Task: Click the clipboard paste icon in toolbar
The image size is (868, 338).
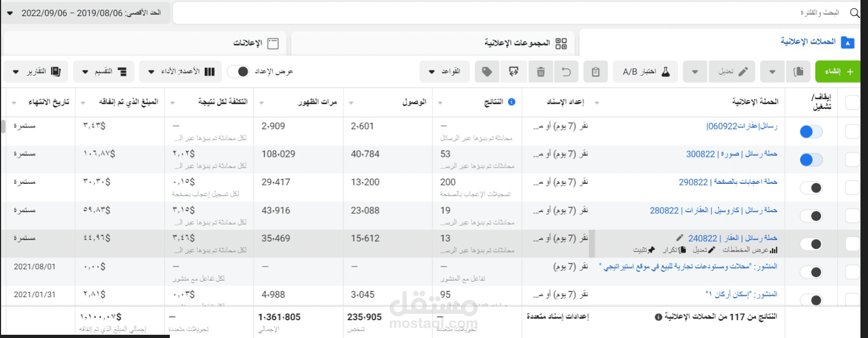Action: pos(596,71)
